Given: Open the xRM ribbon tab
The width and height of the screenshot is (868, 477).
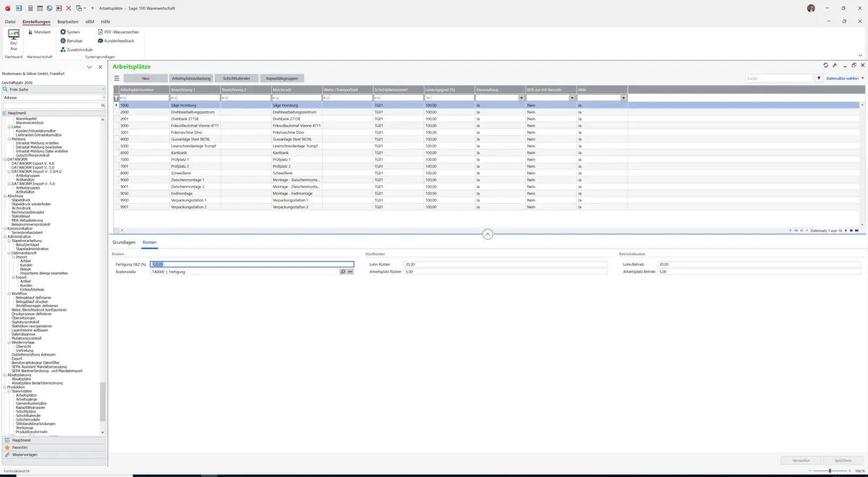Looking at the screenshot, I should pyautogui.click(x=90, y=22).
